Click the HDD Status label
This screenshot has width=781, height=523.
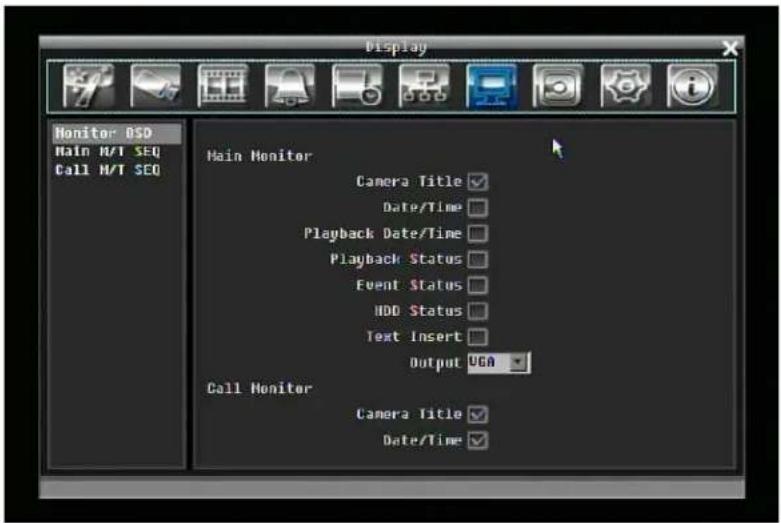pyautogui.click(x=418, y=311)
